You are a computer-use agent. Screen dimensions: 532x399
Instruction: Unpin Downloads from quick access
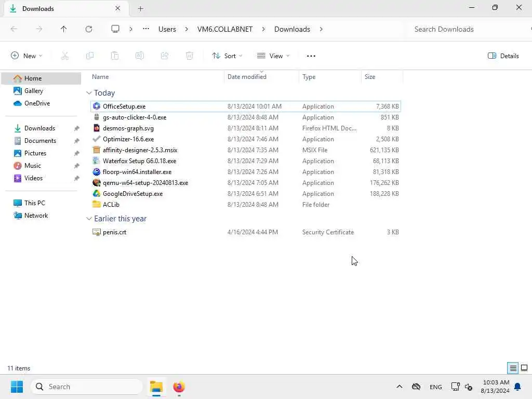tap(77, 128)
